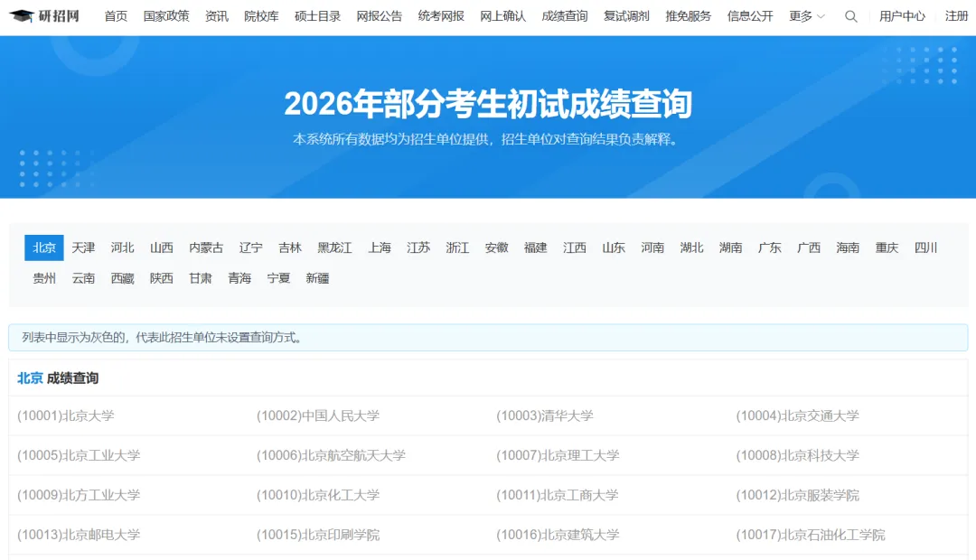Screen dimensions: 976x560
Task: Select the 辽宁 province tab
Action: (251, 247)
